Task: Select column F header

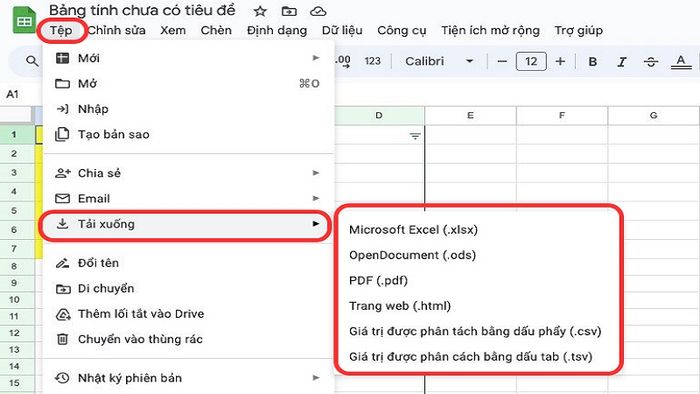Action: (x=562, y=116)
